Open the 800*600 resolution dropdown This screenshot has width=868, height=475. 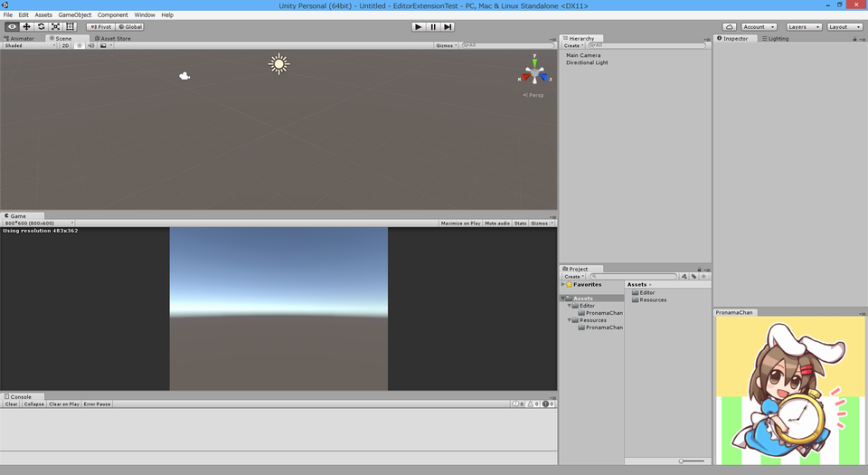click(x=39, y=223)
